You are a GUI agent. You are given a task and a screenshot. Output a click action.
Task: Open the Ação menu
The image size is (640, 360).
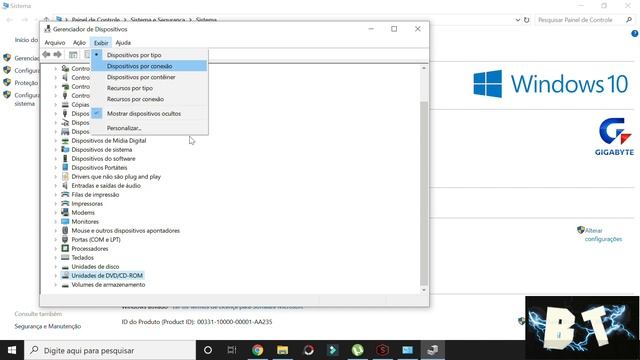pos(79,42)
